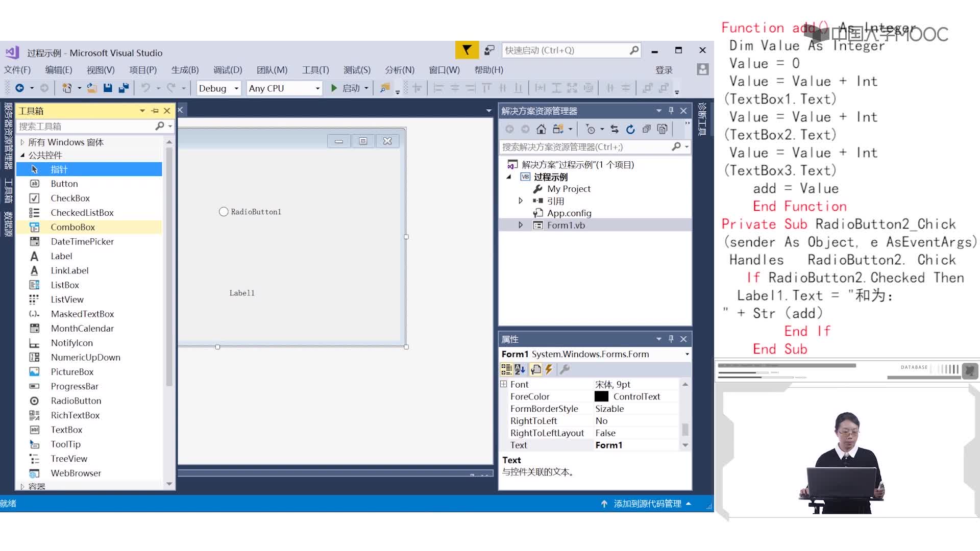Toggle CheckBox control in toolbox

click(70, 198)
